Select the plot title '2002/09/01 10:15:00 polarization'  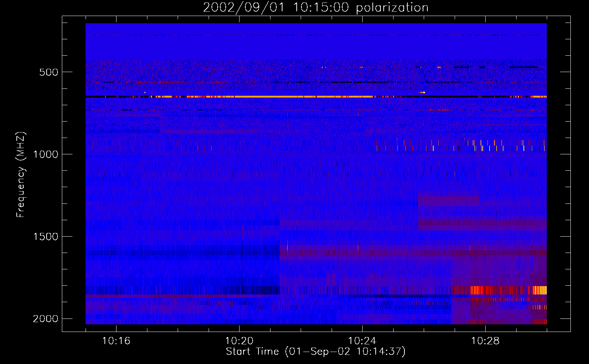pos(316,8)
